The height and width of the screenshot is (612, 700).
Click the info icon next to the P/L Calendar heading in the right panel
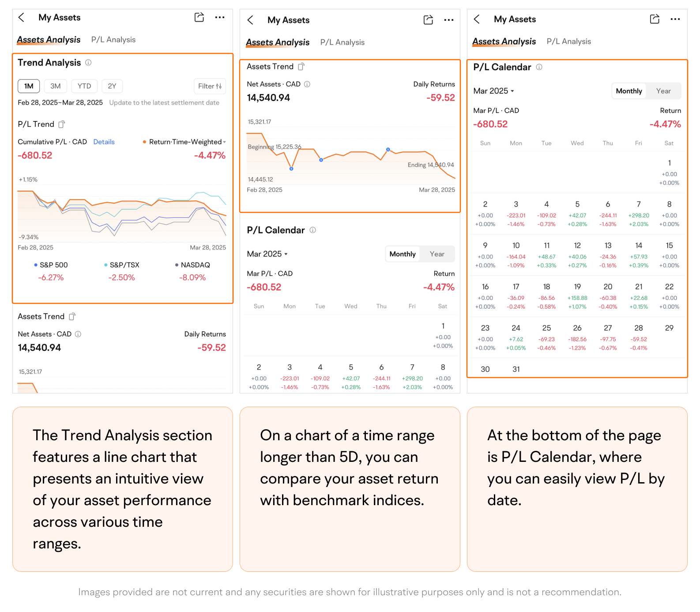[539, 67]
